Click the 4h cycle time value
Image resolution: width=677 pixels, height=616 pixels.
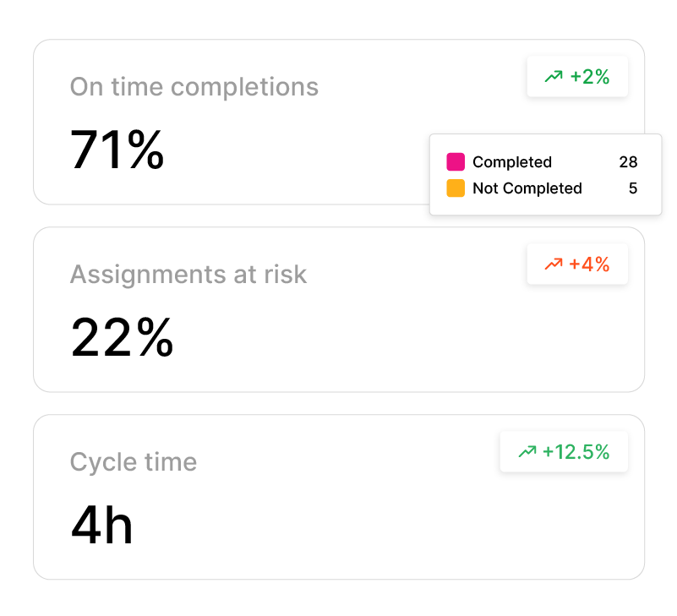click(x=102, y=525)
